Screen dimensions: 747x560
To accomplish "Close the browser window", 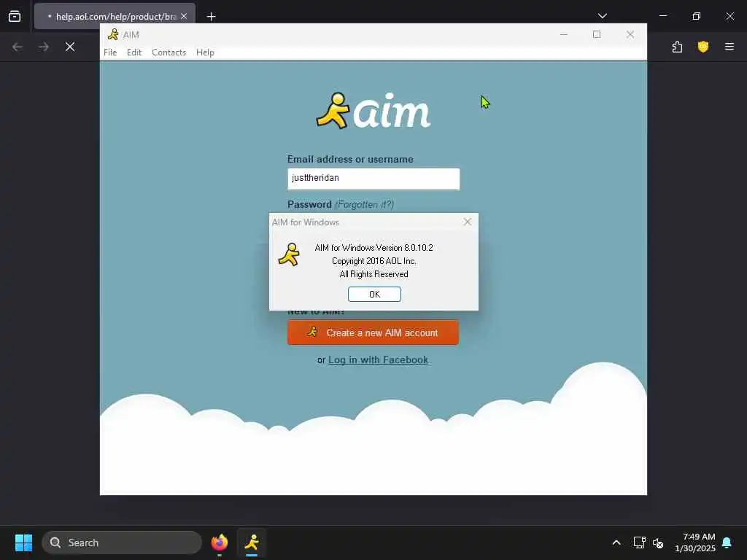I will [729, 16].
